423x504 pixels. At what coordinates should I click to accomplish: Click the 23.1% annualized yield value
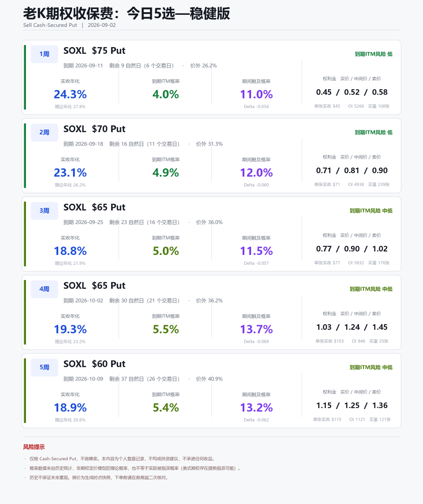pyautogui.click(x=70, y=172)
